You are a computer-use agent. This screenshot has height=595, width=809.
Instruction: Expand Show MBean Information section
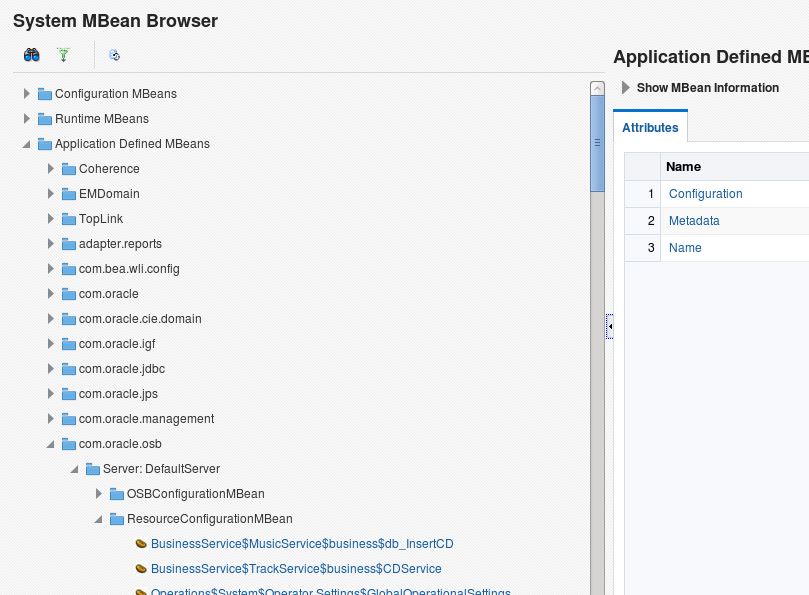point(627,88)
